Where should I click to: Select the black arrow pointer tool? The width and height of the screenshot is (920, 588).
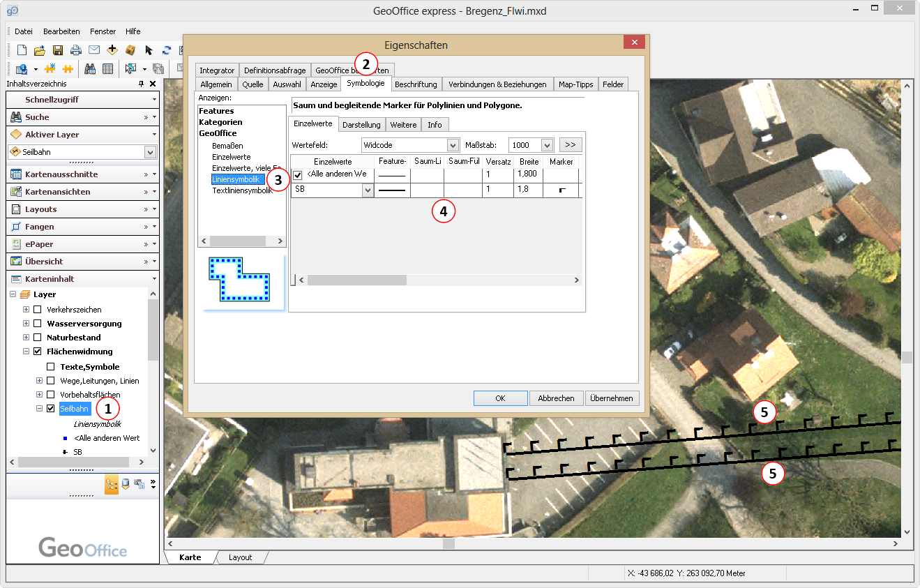tap(149, 50)
